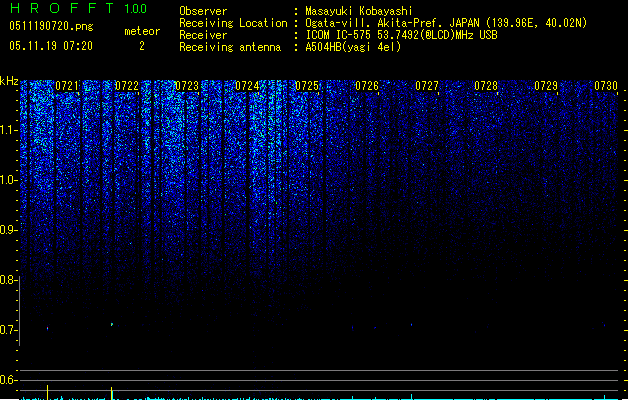629x400 pixels.
Task: Click the ICOM IC-575 receiver text
Action: tap(402, 35)
